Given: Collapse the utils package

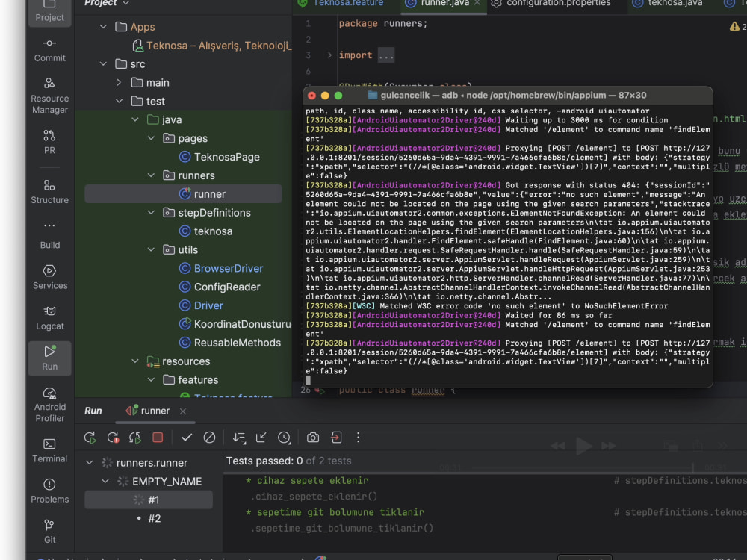Looking at the screenshot, I should (151, 249).
